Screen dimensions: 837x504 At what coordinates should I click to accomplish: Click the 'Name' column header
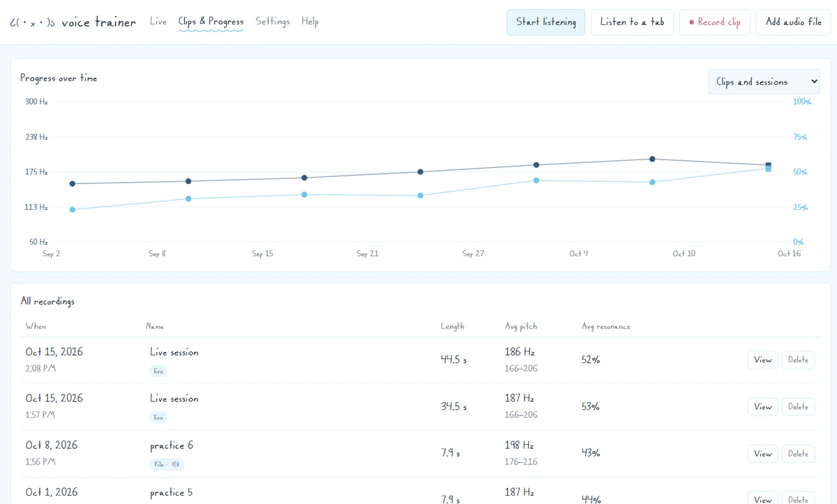(155, 326)
